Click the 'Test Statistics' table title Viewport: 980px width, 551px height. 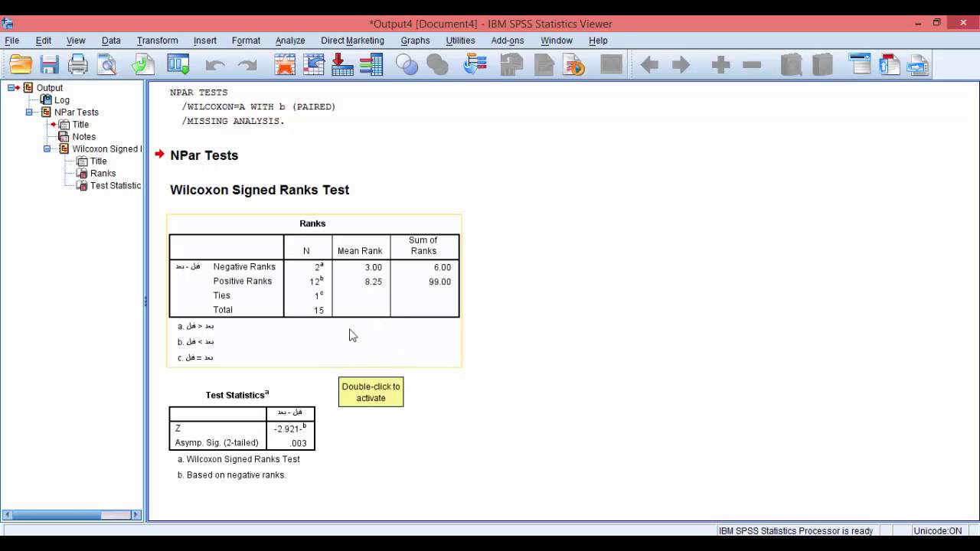pyautogui.click(x=237, y=395)
